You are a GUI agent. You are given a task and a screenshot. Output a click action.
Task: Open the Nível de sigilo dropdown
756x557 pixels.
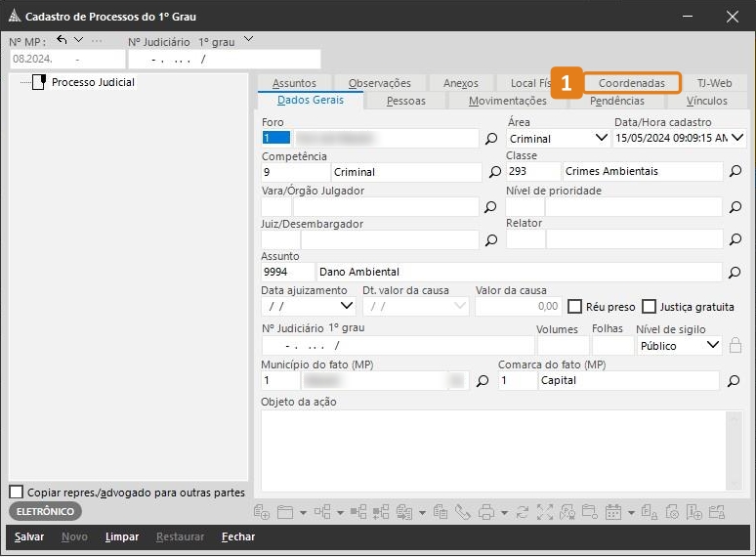[x=713, y=345]
